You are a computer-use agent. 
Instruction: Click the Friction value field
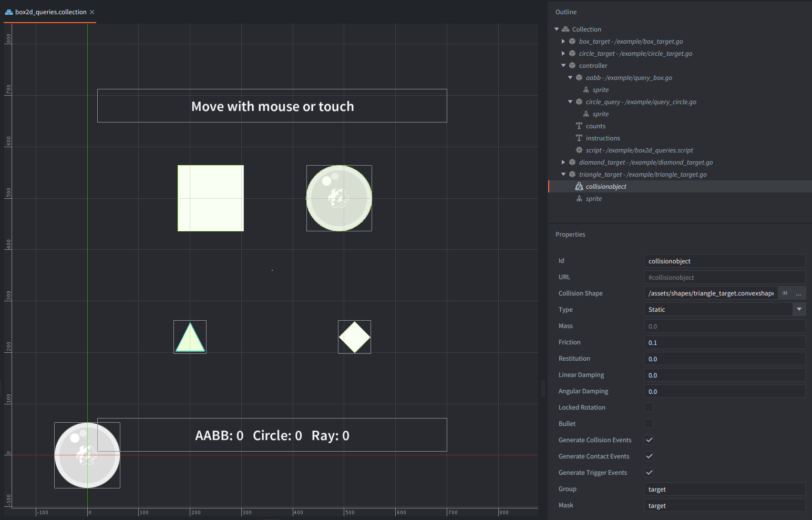pos(725,342)
